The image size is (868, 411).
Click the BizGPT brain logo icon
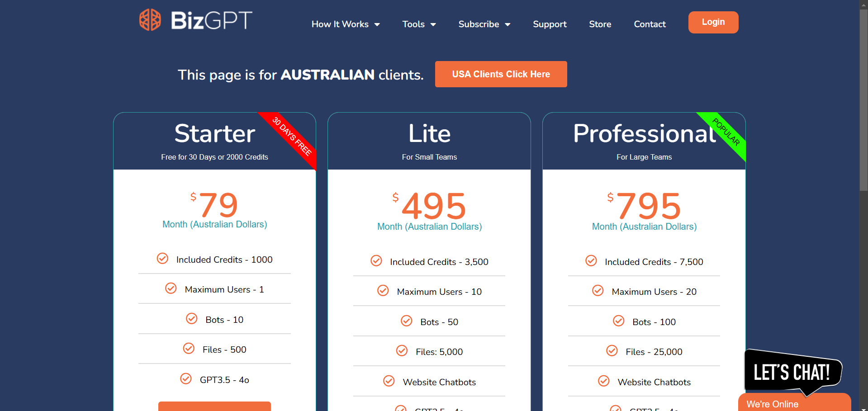coord(150,20)
